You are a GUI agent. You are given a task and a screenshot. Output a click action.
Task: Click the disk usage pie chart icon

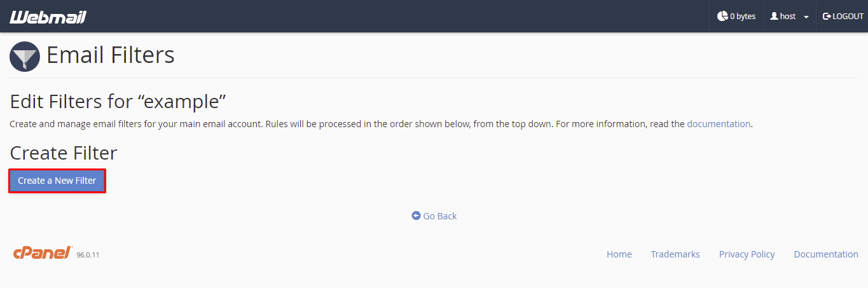[x=722, y=16]
